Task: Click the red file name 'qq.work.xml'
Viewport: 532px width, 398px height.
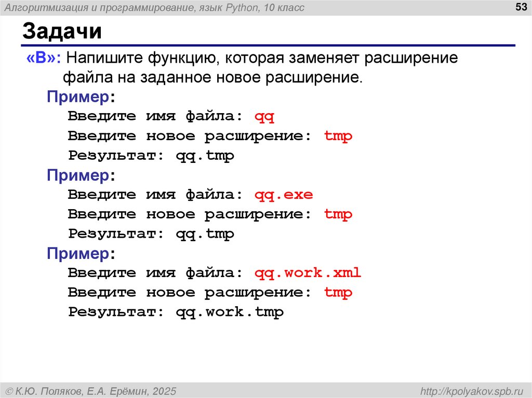Action: pyautogui.click(x=308, y=273)
